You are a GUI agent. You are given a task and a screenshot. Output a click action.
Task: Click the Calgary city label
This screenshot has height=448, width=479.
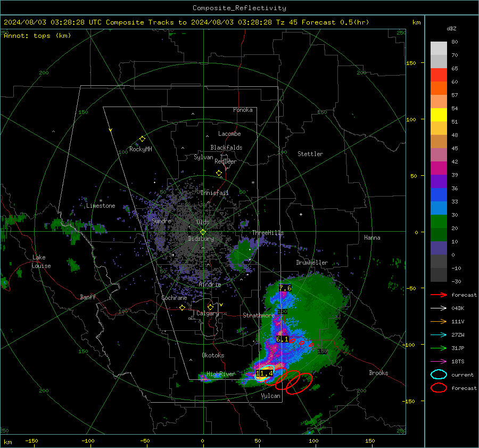coord(208,313)
